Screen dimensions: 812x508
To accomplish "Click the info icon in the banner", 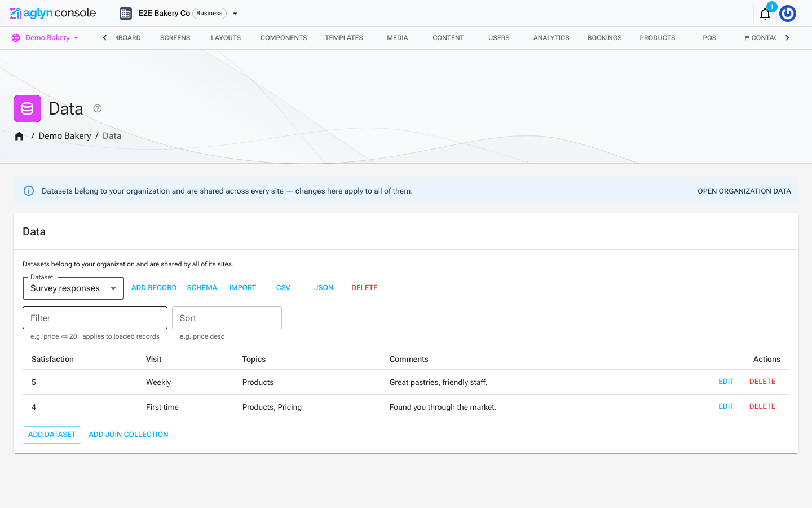I will [29, 191].
